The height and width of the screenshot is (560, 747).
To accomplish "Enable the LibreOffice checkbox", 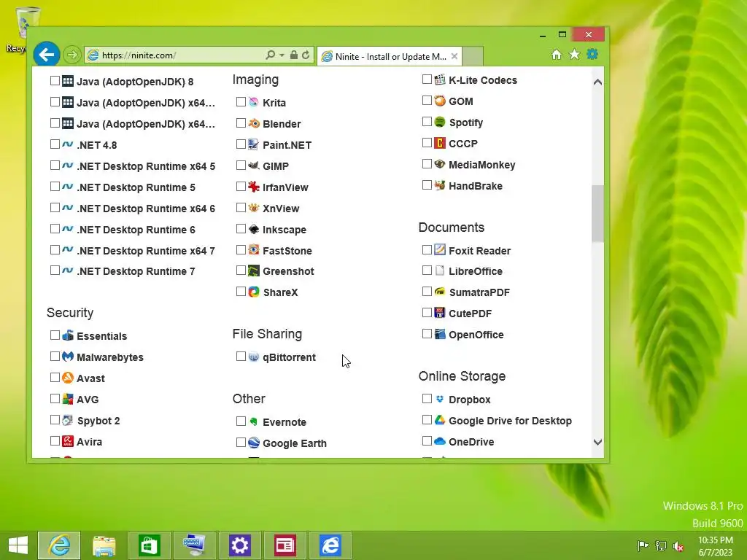I will 427,271.
